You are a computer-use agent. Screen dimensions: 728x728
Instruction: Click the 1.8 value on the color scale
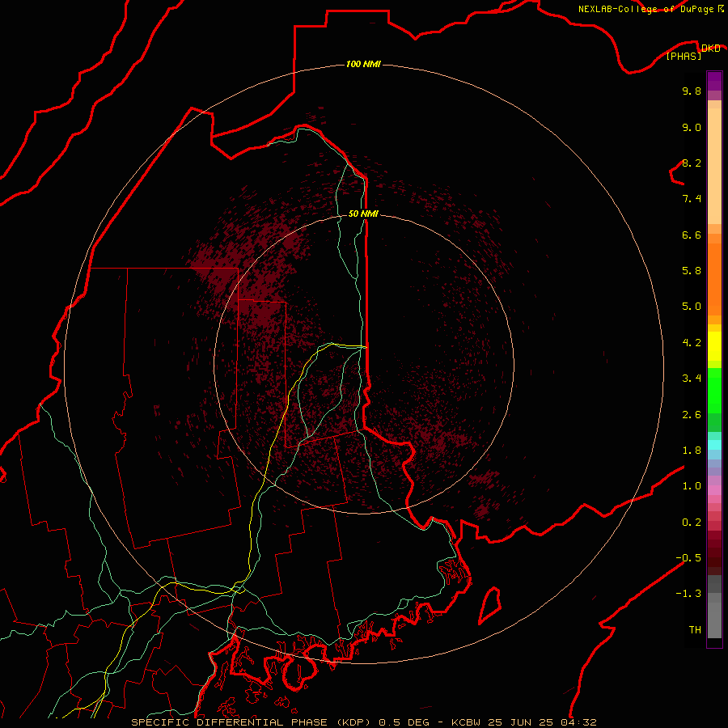point(692,451)
